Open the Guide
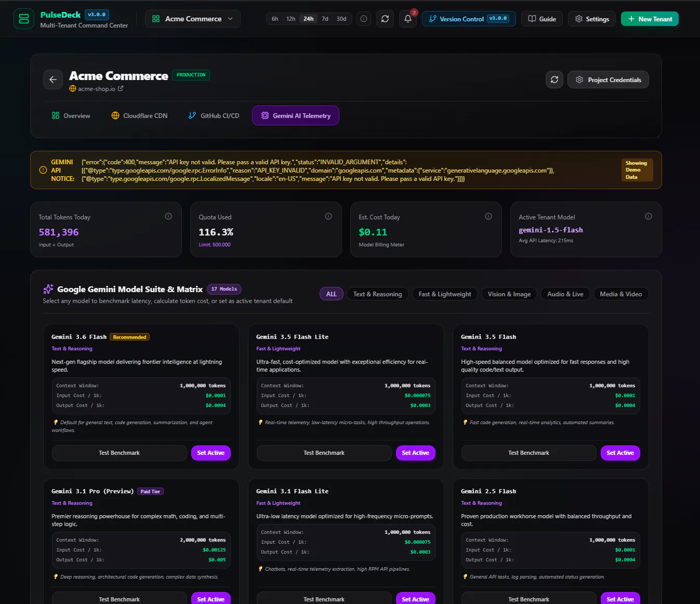This screenshot has width=700, height=604. point(542,19)
